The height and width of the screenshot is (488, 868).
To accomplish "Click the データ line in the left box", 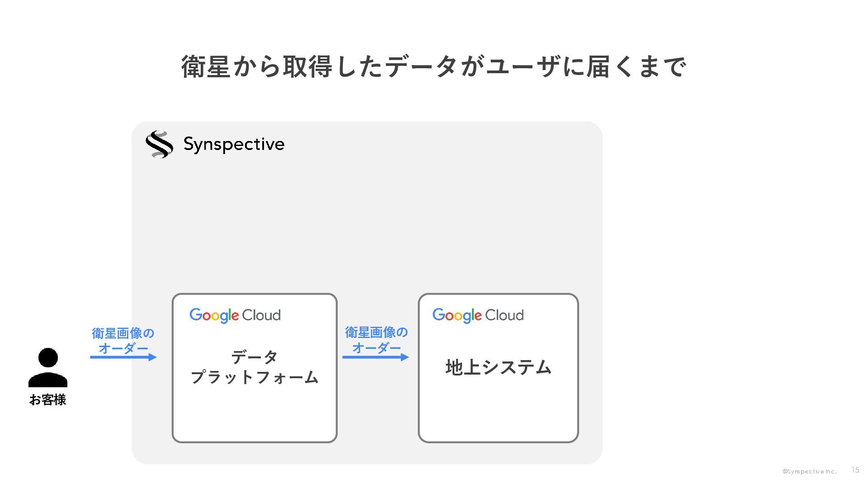I will (x=255, y=357).
